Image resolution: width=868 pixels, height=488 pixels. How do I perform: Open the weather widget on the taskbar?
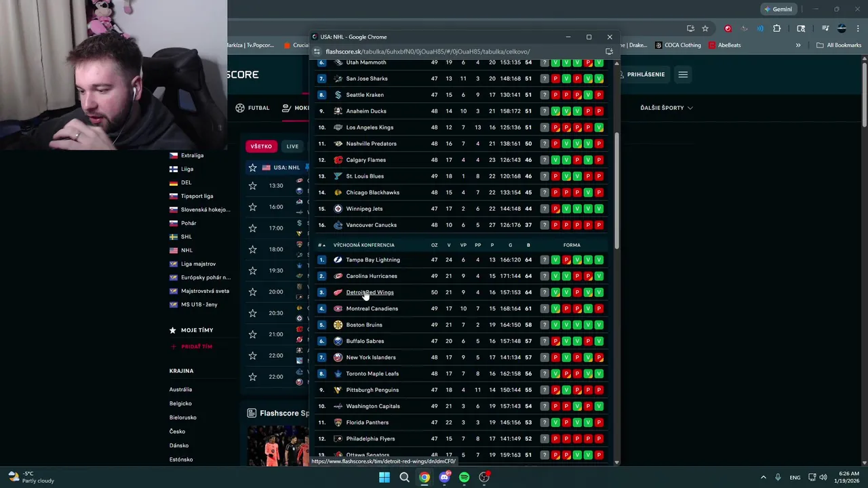tap(31, 477)
